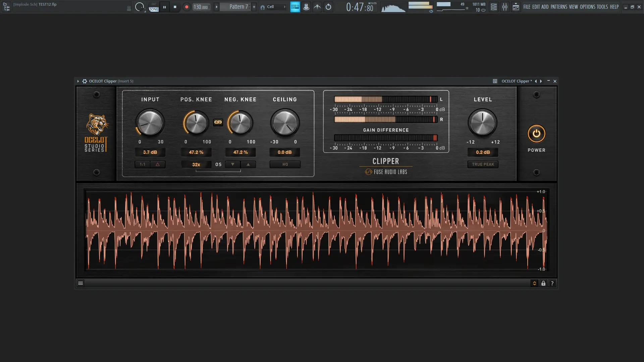Enable the TRUE PEAK button
This screenshot has width=644, height=362.
(483, 164)
